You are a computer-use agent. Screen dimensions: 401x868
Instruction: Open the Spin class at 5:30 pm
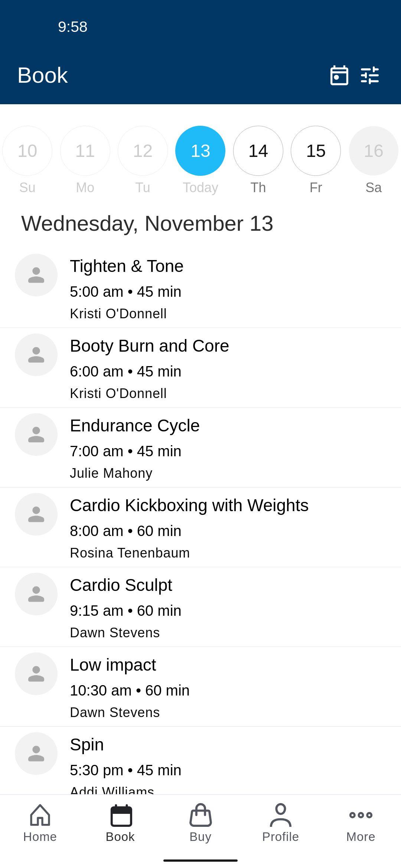(x=200, y=760)
